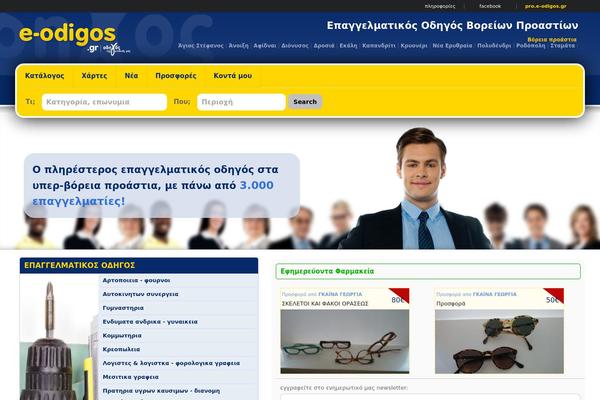This screenshot has width=600, height=400.
Task: Click the Βόρεια προάστια yellow link
Action: [x=552, y=39]
